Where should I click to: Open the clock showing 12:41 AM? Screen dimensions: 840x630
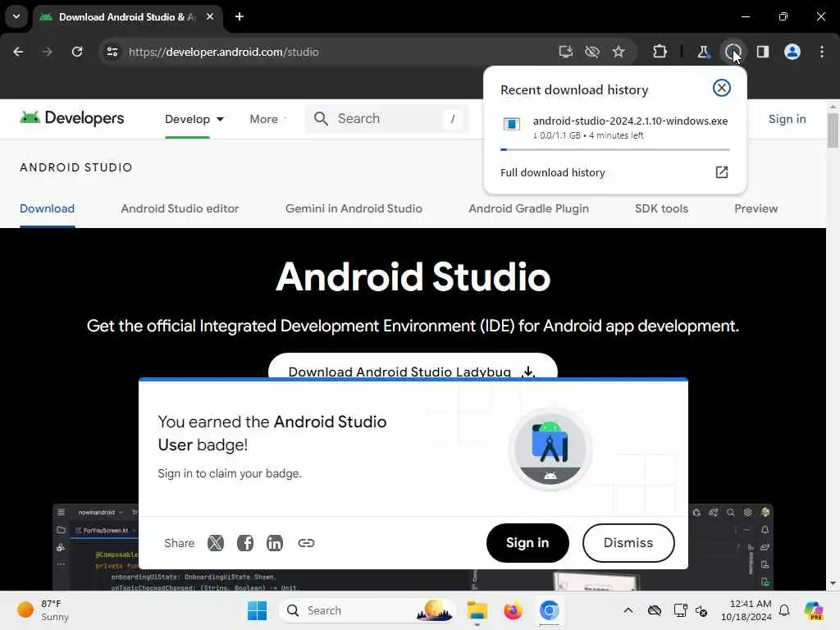[746, 610]
